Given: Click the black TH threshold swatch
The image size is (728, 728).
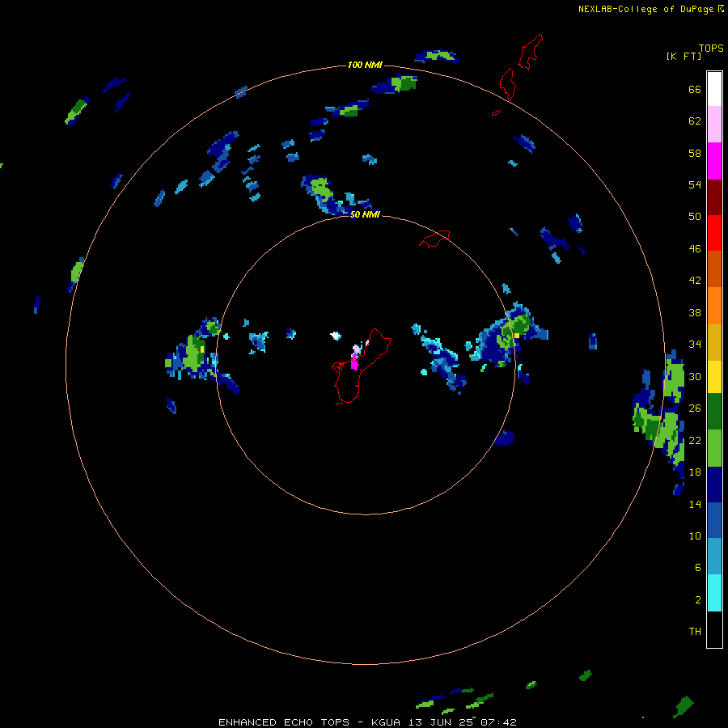Looking at the screenshot, I should 714,629.
